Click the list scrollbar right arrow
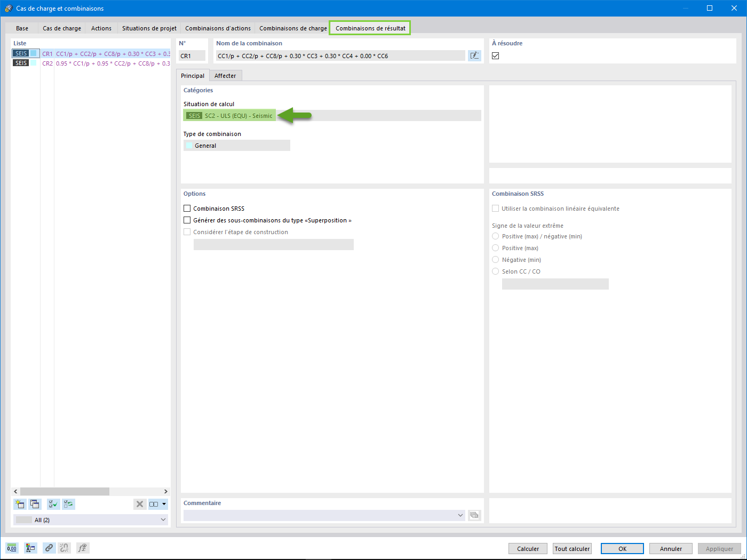Viewport: 747px width, 560px height. 166,491
